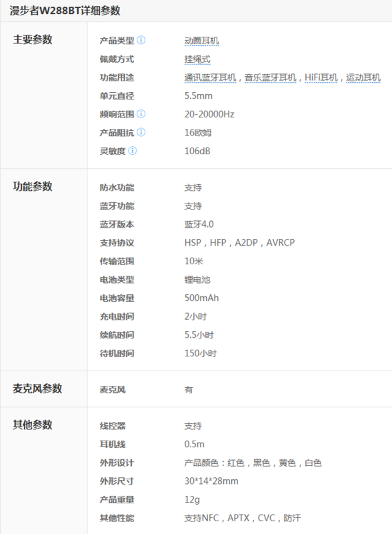
Task: Click the 20-20000Hz value
Action: [209, 114]
